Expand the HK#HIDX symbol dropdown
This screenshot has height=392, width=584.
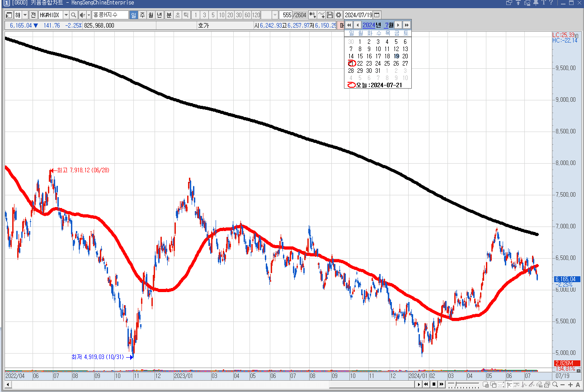pos(66,15)
